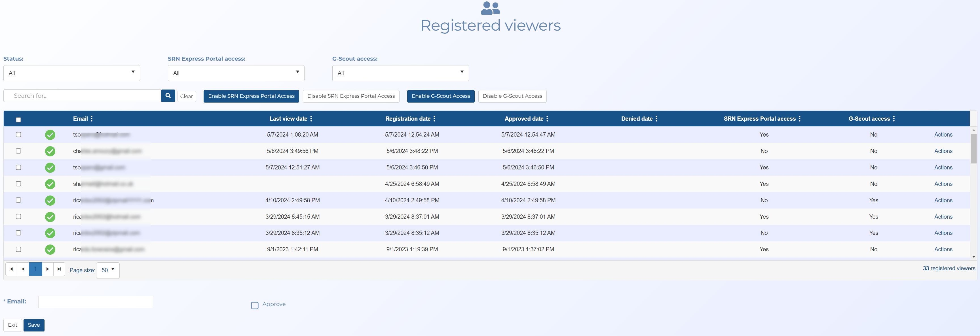This screenshot has height=336, width=980.
Task: Open the Email column options menu icon
Action: (x=92, y=119)
